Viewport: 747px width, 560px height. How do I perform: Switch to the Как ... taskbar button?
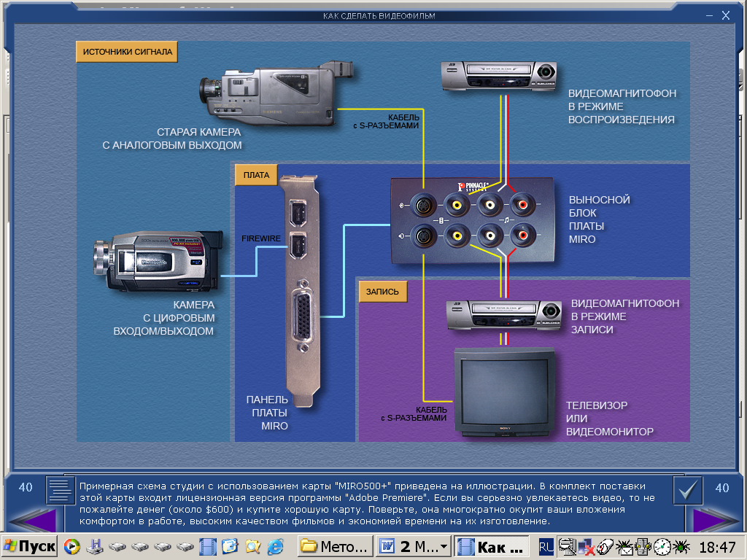pyautogui.click(x=491, y=547)
